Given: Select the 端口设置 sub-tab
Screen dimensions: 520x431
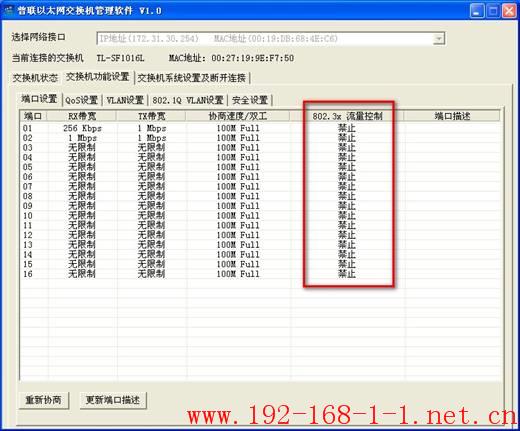Looking at the screenshot, I should 39,99.
